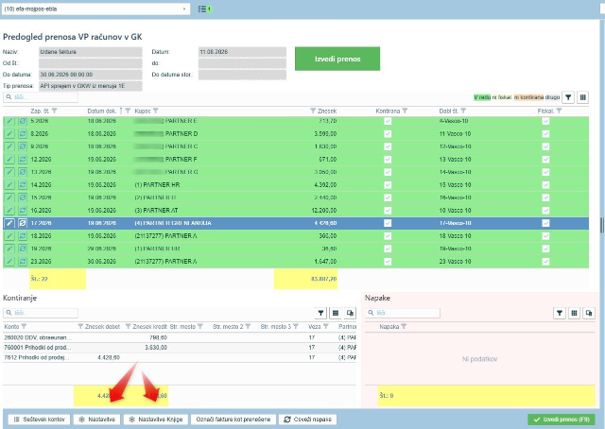The width and height of the screenshot is (605, 429).
Task: Sort by Datum dok. column header
Action: click(101, 111)
